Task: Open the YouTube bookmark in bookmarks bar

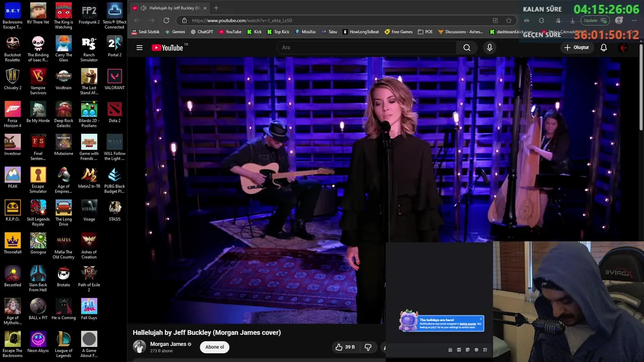Action: point(230,32)
